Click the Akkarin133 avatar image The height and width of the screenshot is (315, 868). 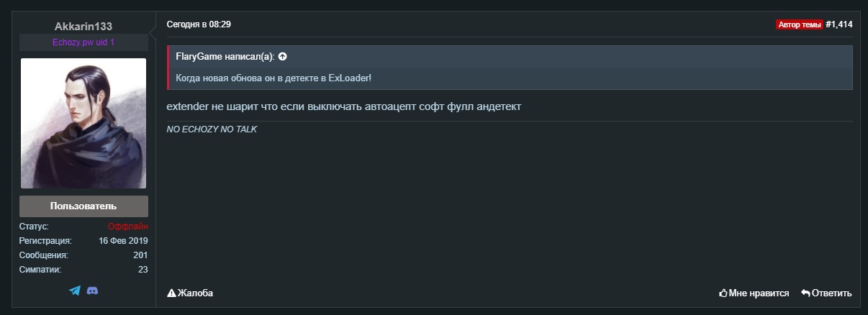pos(83,123)
